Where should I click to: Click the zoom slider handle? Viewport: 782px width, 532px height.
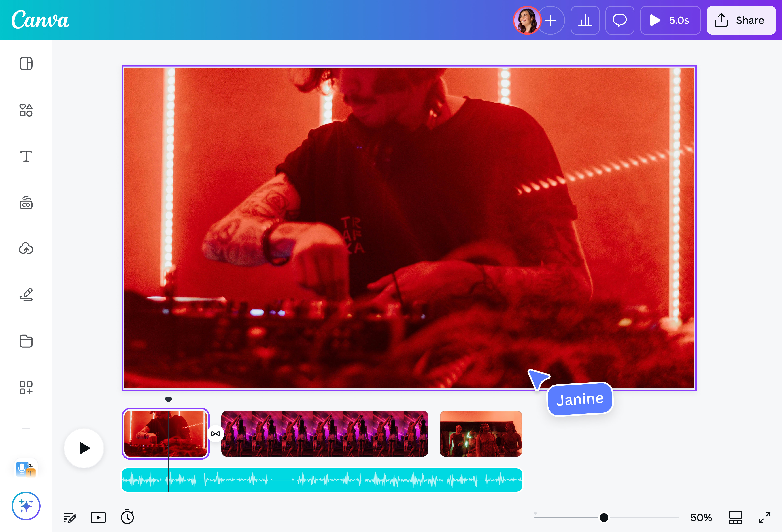pos(604,517)
